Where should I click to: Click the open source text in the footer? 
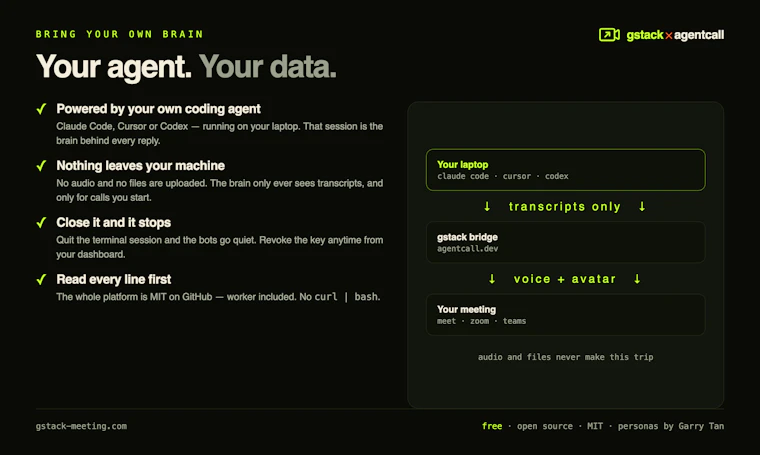point(545,426)
